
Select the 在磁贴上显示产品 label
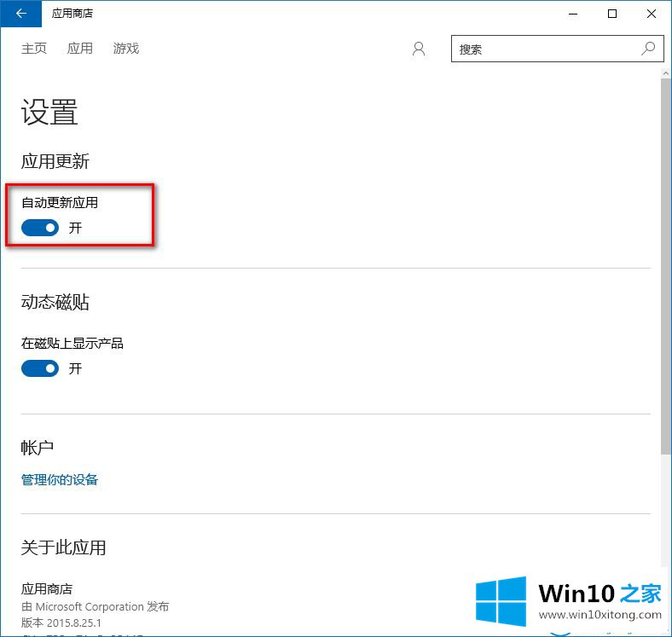[x=72, y=343]
